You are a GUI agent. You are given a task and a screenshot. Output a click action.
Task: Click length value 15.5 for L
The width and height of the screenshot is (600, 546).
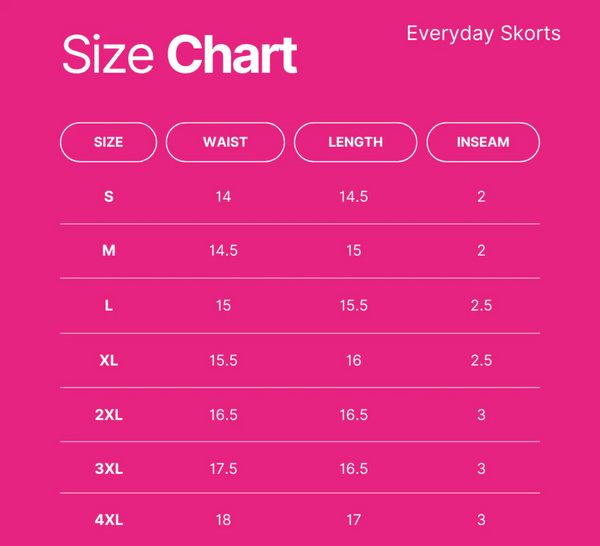point(354,305)
